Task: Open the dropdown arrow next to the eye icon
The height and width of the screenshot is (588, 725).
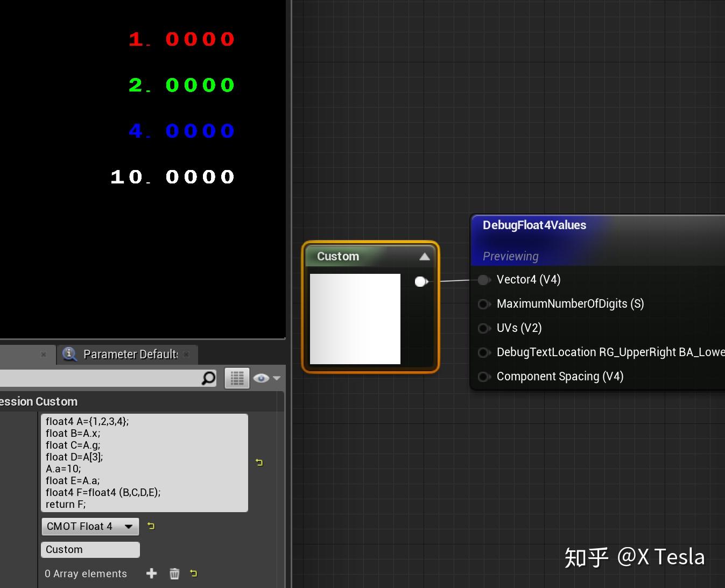Action: (x=278, y=378)
